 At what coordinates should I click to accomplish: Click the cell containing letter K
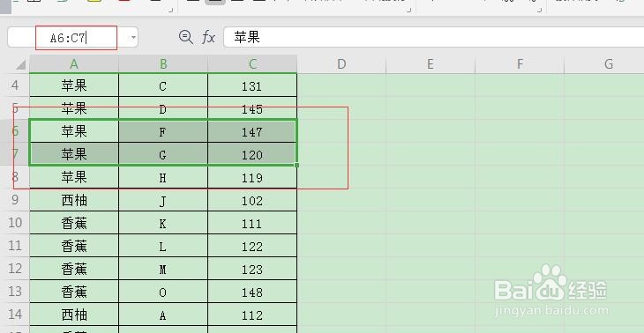point(163,223)
